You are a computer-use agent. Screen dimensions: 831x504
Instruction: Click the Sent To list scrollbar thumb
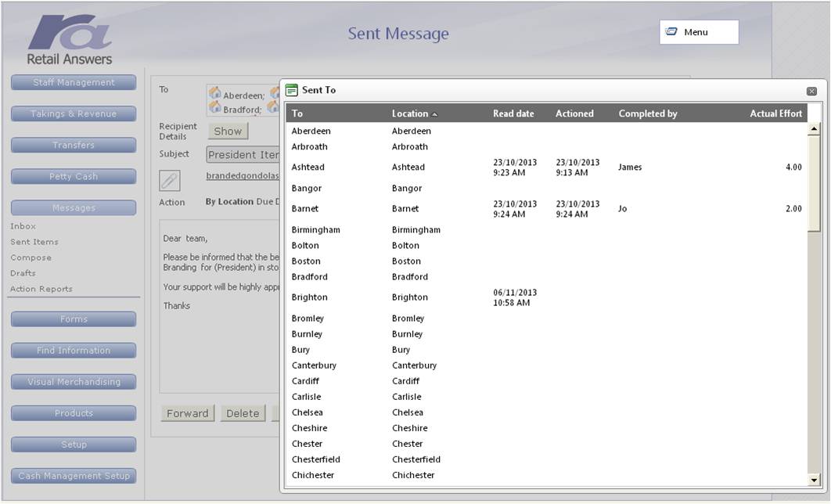814,183
